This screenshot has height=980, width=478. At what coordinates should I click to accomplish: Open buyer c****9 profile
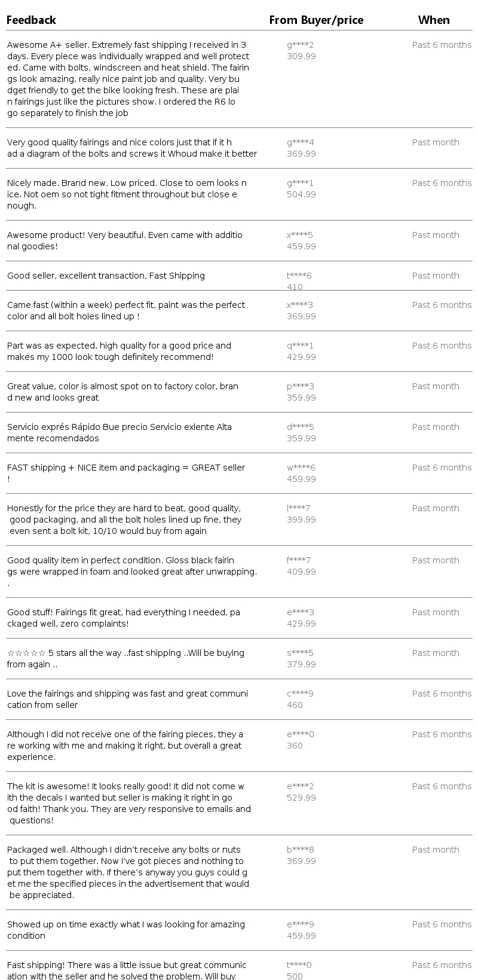(x=300, y=694)
